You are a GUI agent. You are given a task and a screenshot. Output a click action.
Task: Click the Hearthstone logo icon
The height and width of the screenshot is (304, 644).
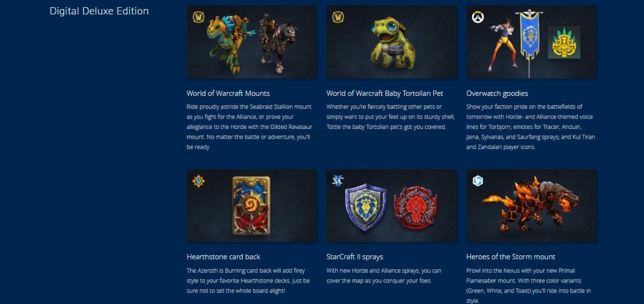pos(198,181)
